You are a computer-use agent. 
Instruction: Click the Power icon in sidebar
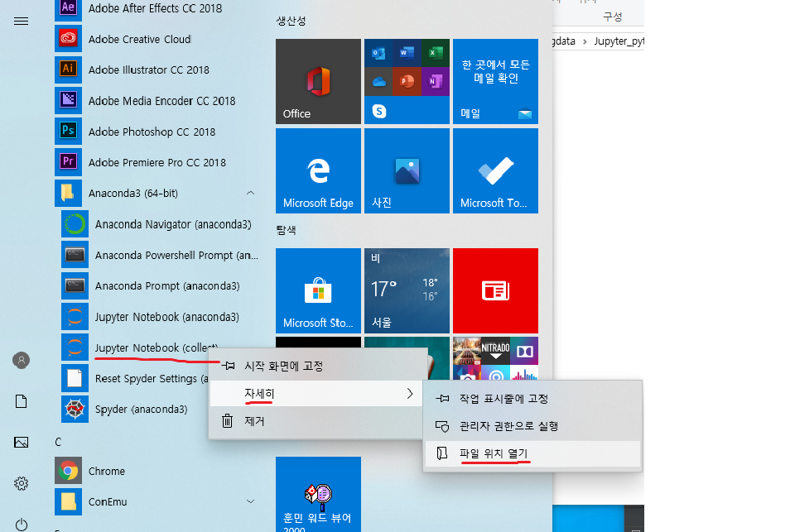(x=21, y=524)
